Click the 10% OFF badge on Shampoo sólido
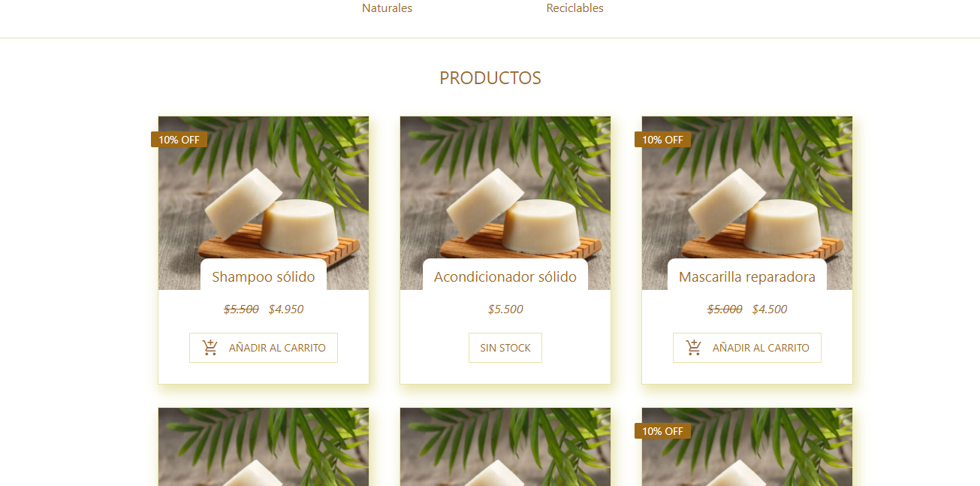This screenshot has width=980, height=486. coord(179,140)
